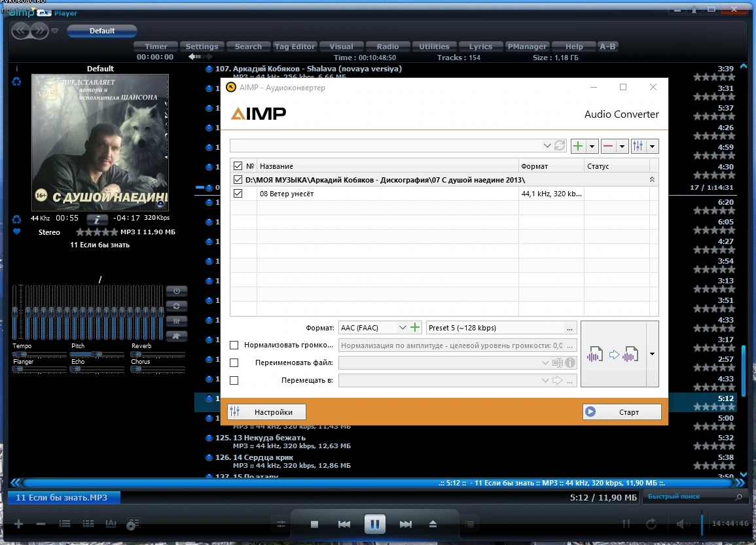Pause playback in the AIMP player
756x545 pixels.
pyautogui.click(x=374, y=524)
